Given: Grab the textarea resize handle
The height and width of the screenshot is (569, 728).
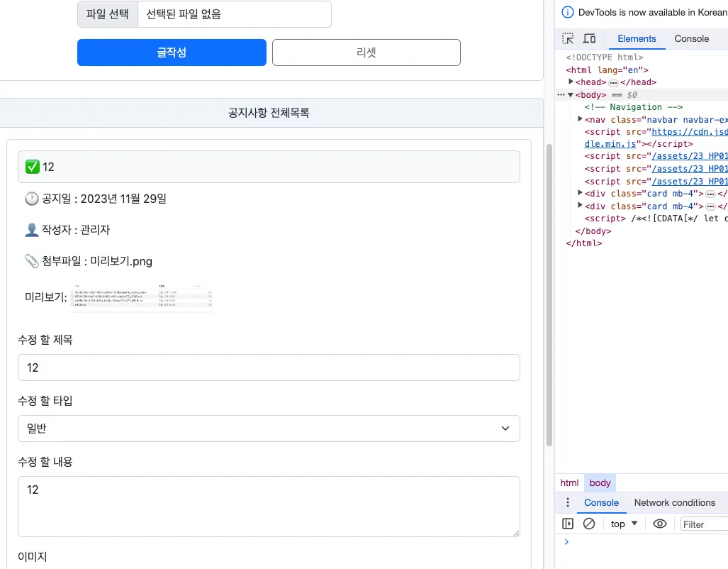Looking at the screenshot, I should 516,534.
